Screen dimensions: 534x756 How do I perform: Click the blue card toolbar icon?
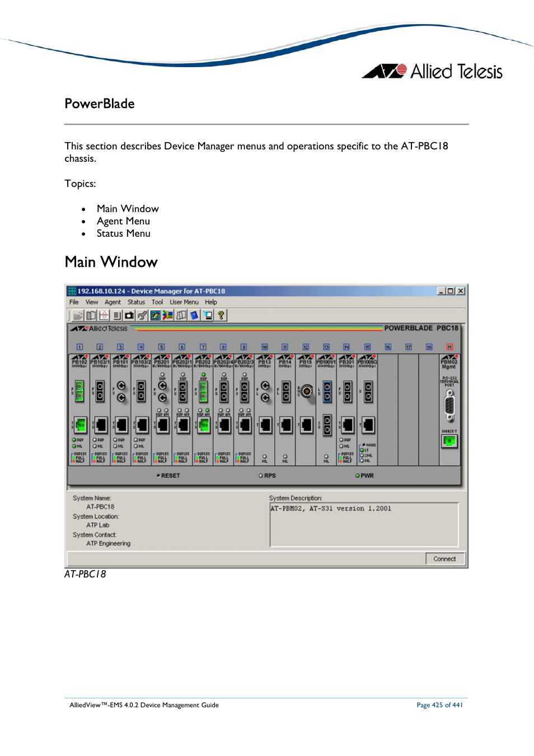(194, 316)
